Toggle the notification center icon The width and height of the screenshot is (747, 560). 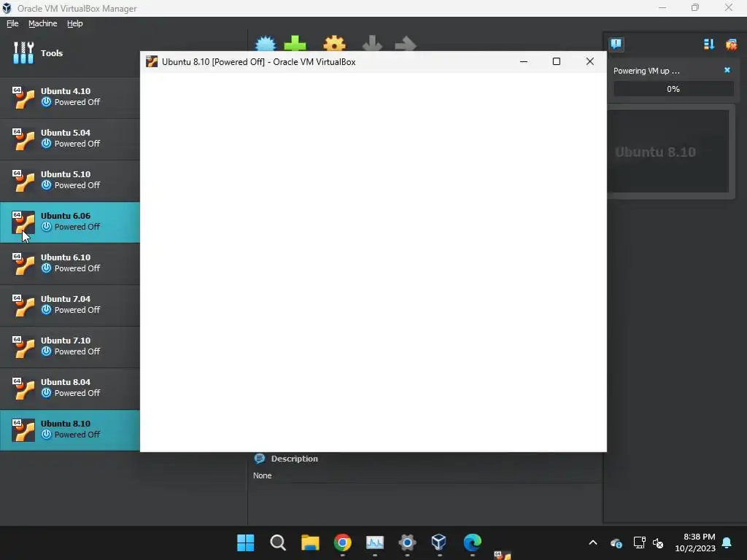point(616,44)
